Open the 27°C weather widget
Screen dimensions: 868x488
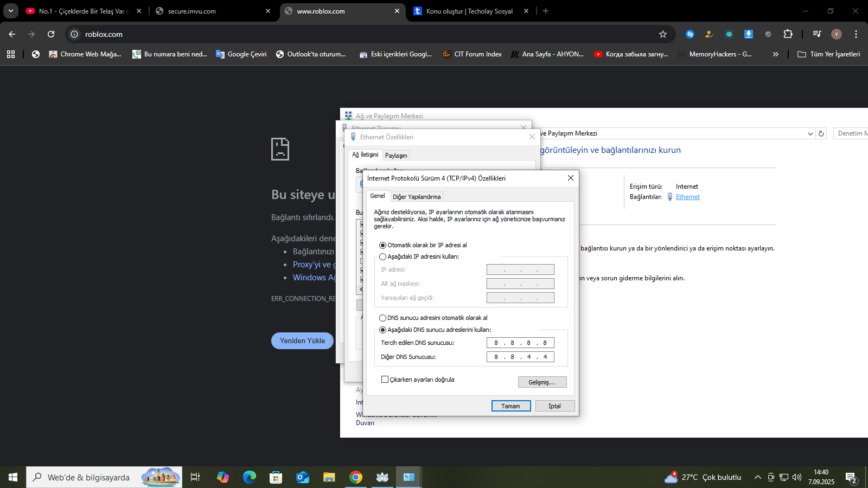tap(703, 477)
